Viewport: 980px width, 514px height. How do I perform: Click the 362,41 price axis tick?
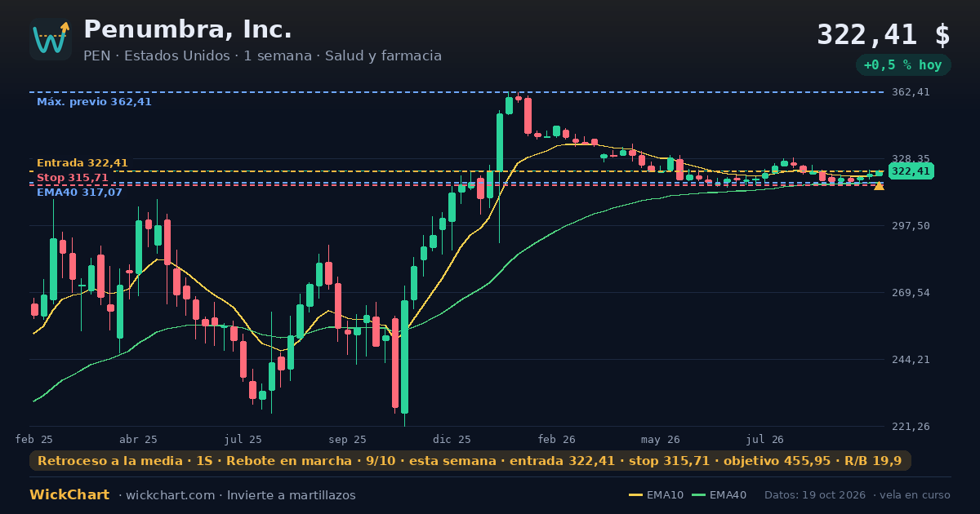[911, 92]
